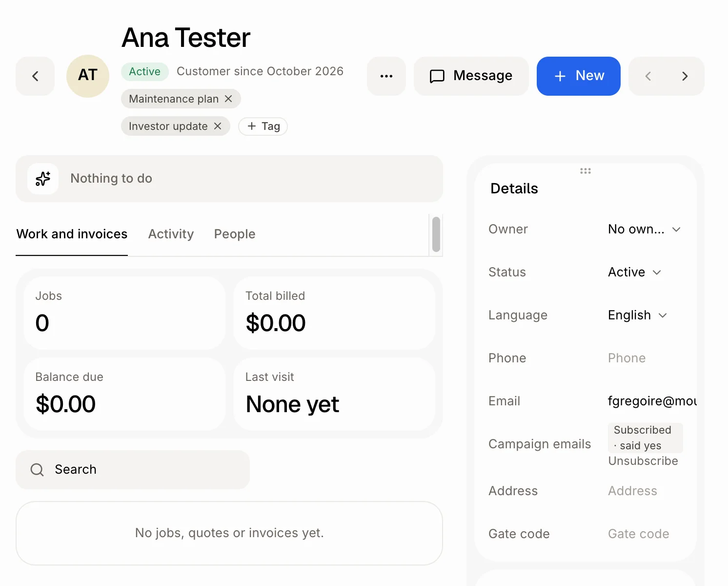Click the magnifier icon in Search
The height and width of the screenshot is (586, 728).
(x=37, y=470)
